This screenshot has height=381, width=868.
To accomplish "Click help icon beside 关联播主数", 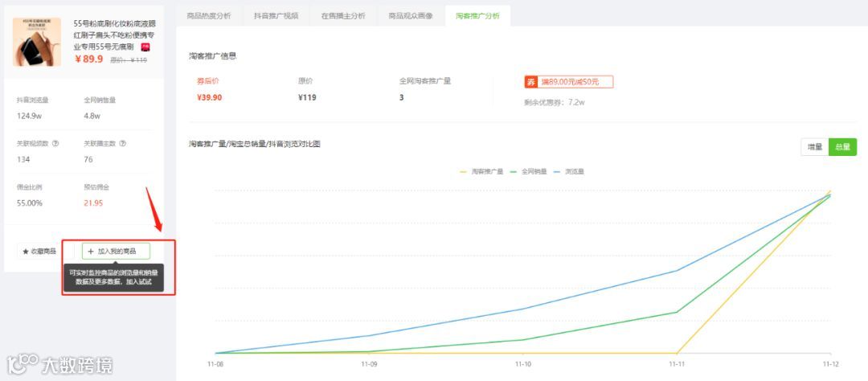I will coord(122,143).
